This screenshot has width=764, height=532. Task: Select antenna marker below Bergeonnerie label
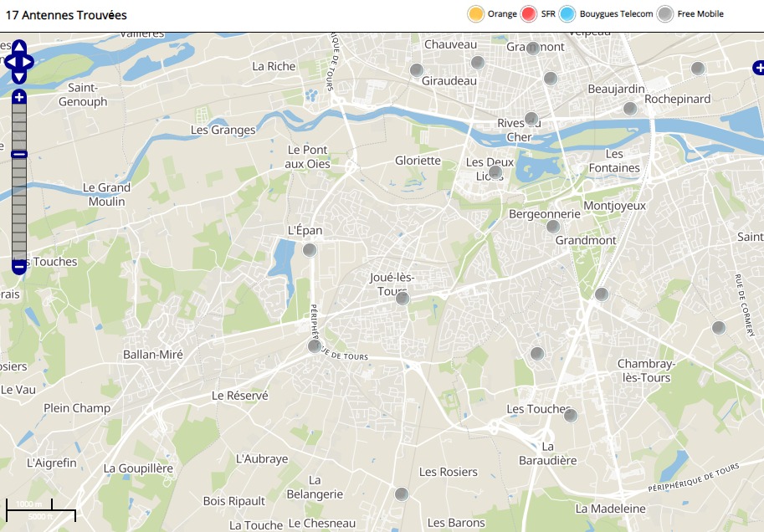[x=553, y=227]
